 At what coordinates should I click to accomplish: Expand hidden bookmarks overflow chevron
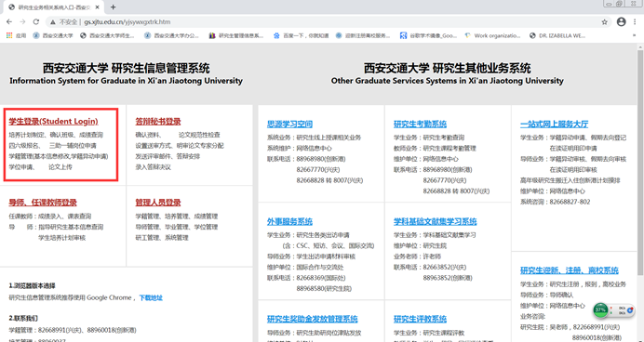635,35
